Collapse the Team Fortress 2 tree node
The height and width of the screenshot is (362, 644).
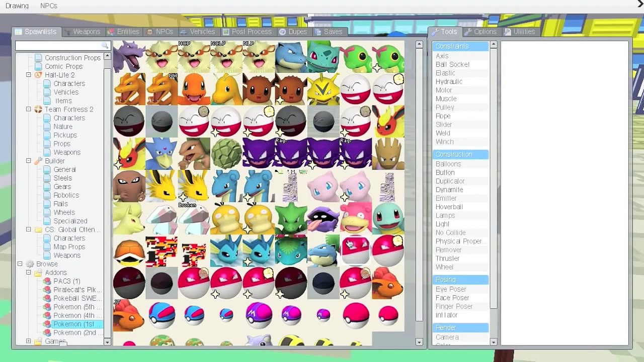[29, 109]
